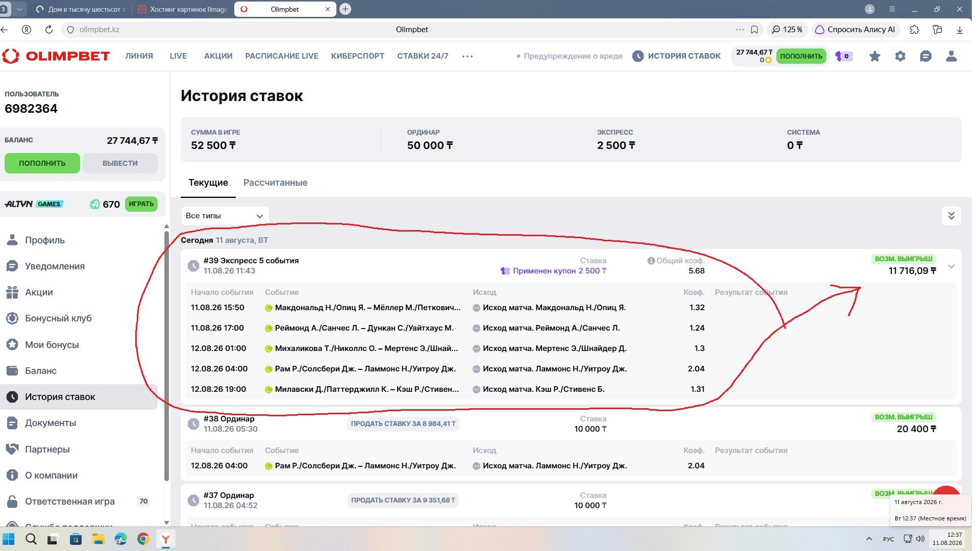980x551 pixels.
Task: Click the clock status icon of bet #39
Action: pyautogui.click(x=193, y=266)
